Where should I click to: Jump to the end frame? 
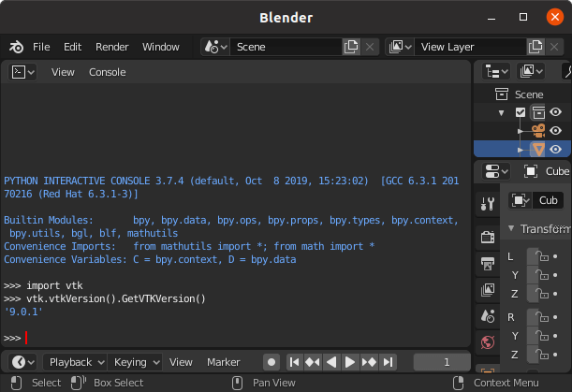click(x=388, y=362)
